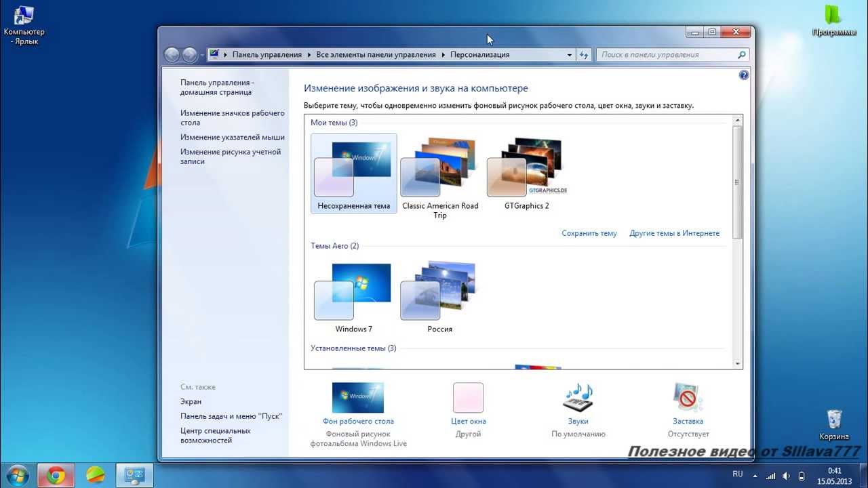Open the Screen saver icon
This screenshot has height=488, width=868.
(688, 398)
